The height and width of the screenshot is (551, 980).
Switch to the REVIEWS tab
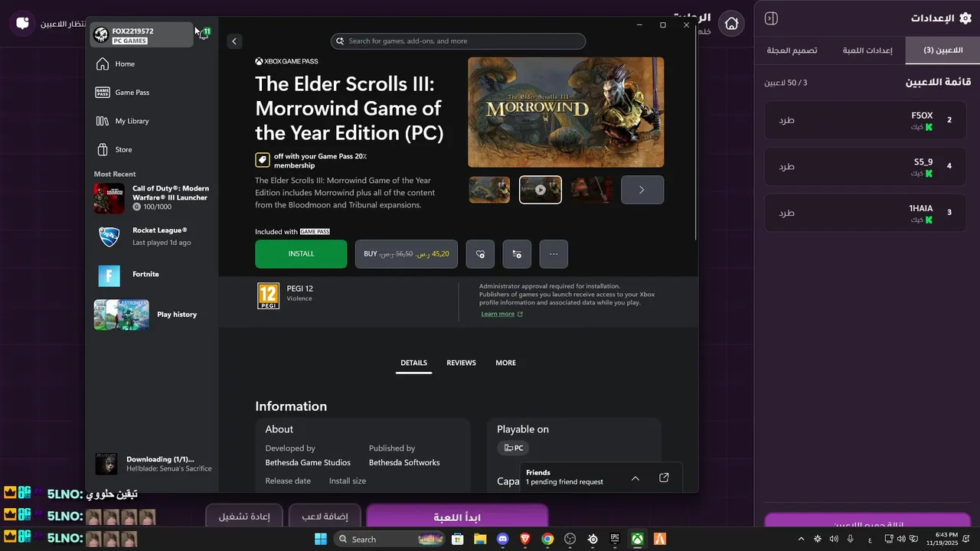[x=461, y=363]
